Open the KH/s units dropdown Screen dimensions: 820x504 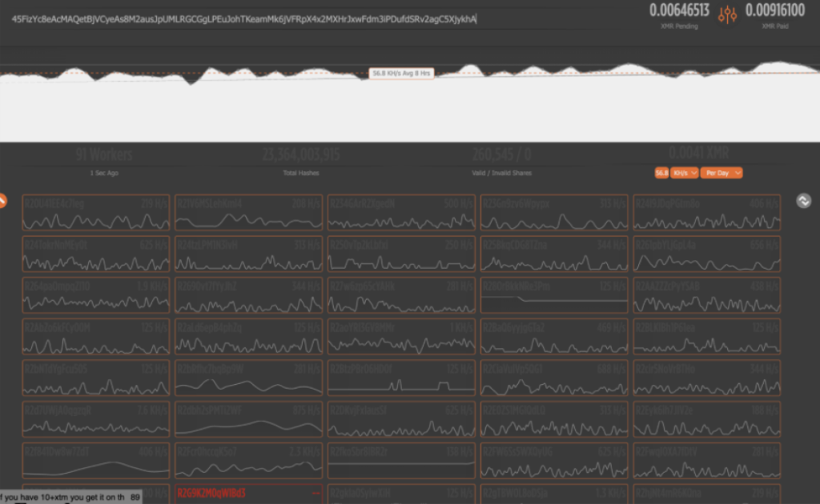click(684, 172)
